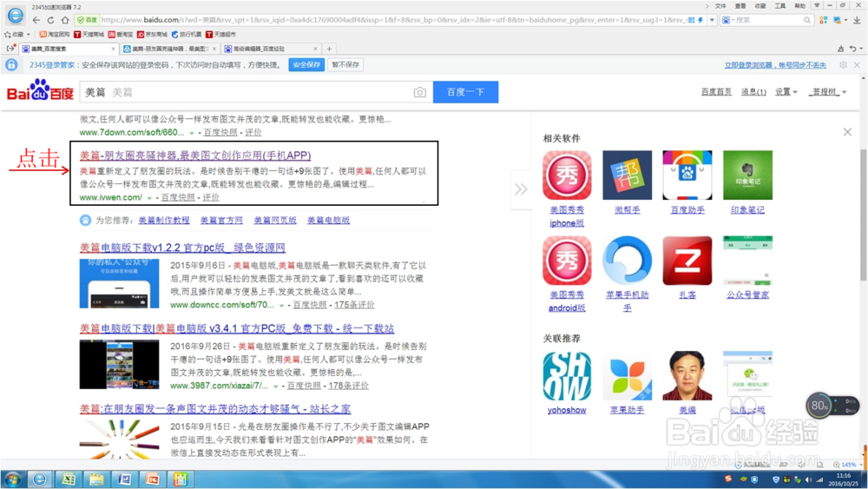This screenshot has height=489, width=868.
Task: Reload the current page
Action: 50,20
